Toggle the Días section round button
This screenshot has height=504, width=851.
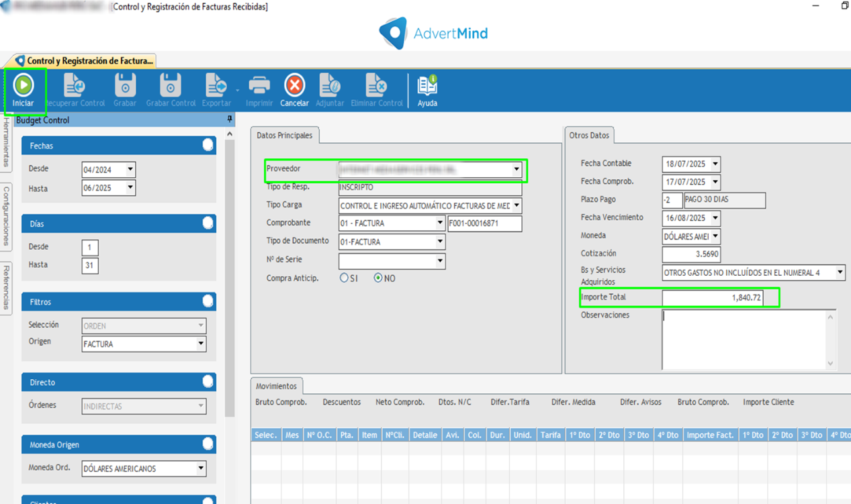pyautogui.click(x=208, y=223)
